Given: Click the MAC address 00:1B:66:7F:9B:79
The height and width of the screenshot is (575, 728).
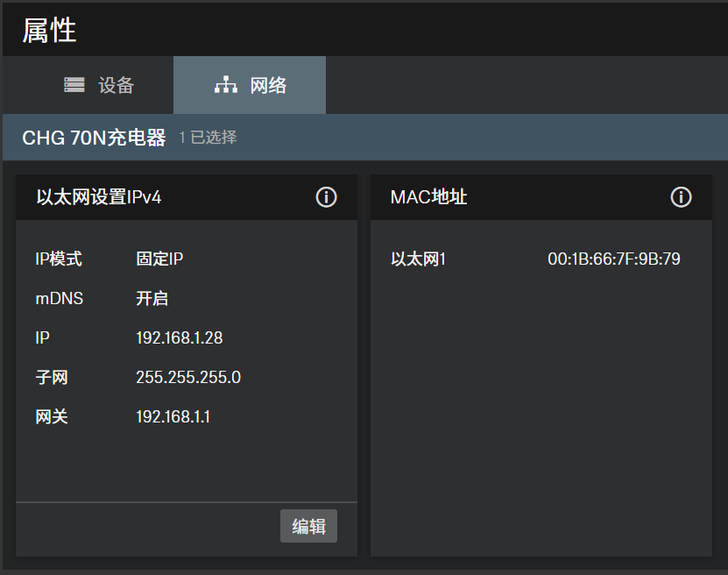Looking at the screenshot, I should 613,259.
